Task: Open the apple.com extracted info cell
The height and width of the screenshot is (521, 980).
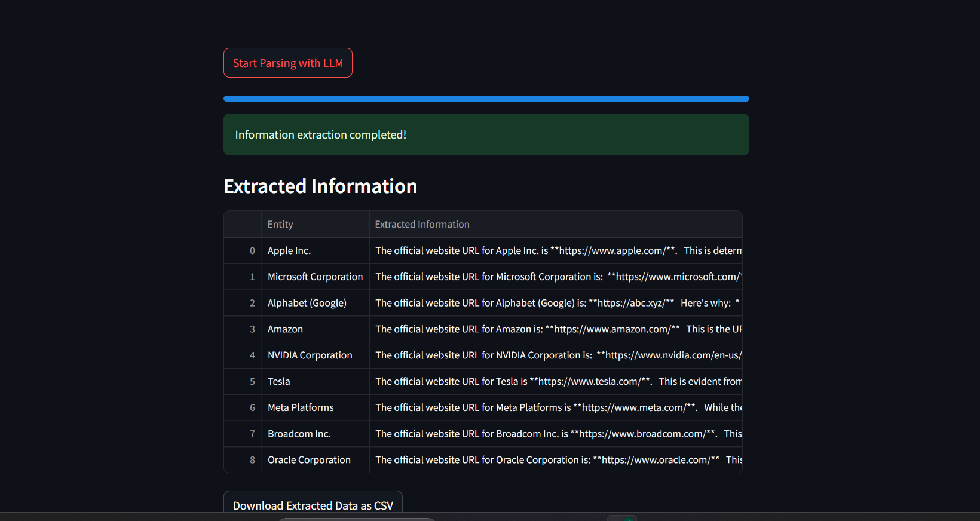Action: pos(556,250)
